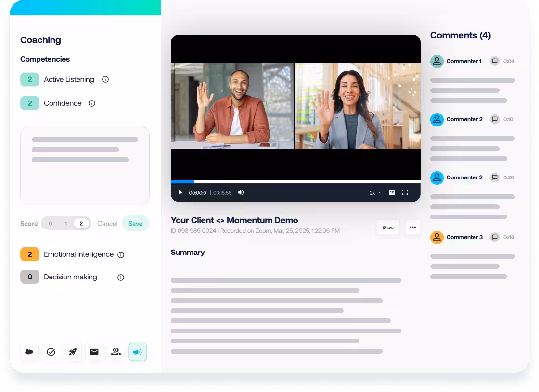Image resolution: width=539 pixels, height=392 pixels.
Task: Click the woman's video thumbnail
Action: coord(358,106)
